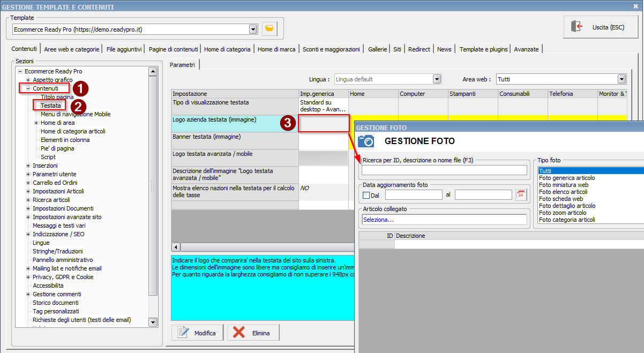Image resolution: width=644 pixels, height=353 pixels.
Task: Open the Area web dropdown
Action: (621, 79)
